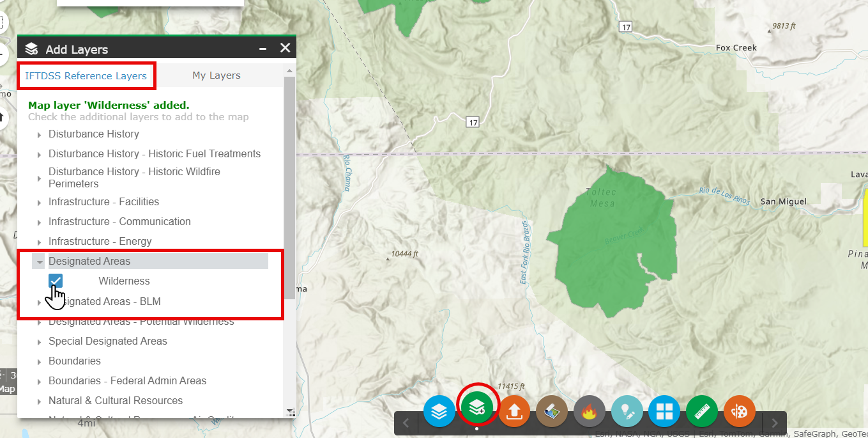Select the IFTDSS Reference Layers tab

pos(86,75)
